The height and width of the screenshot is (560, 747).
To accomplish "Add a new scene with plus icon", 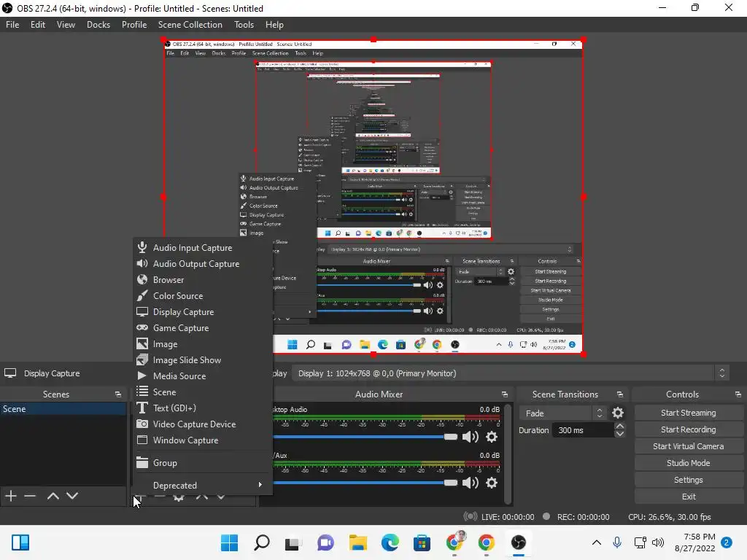I will (x=11, y=496).
